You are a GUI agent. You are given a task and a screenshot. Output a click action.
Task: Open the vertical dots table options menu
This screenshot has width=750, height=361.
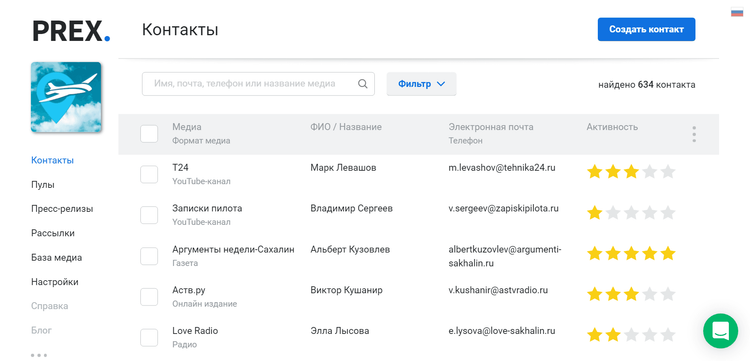(x=694, y=134)
